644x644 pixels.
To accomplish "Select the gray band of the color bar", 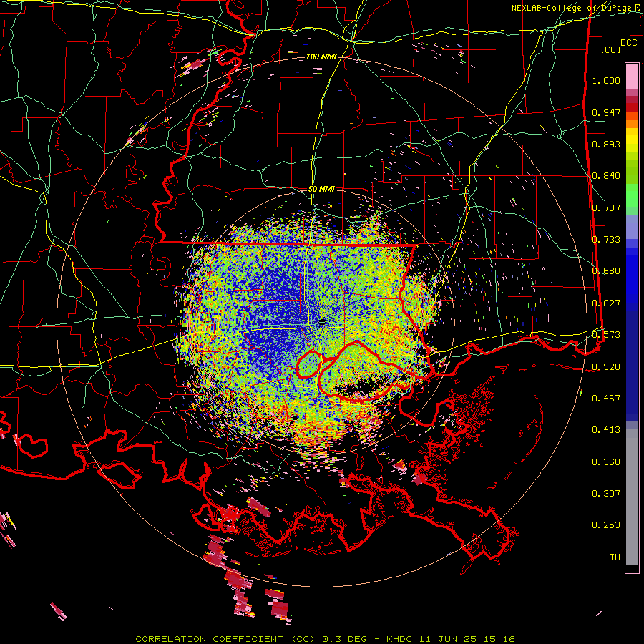I will (x=632, y=497).
